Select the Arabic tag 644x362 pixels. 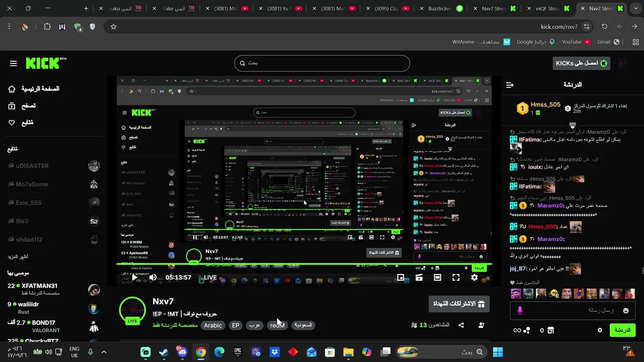[x=213, y=325]
